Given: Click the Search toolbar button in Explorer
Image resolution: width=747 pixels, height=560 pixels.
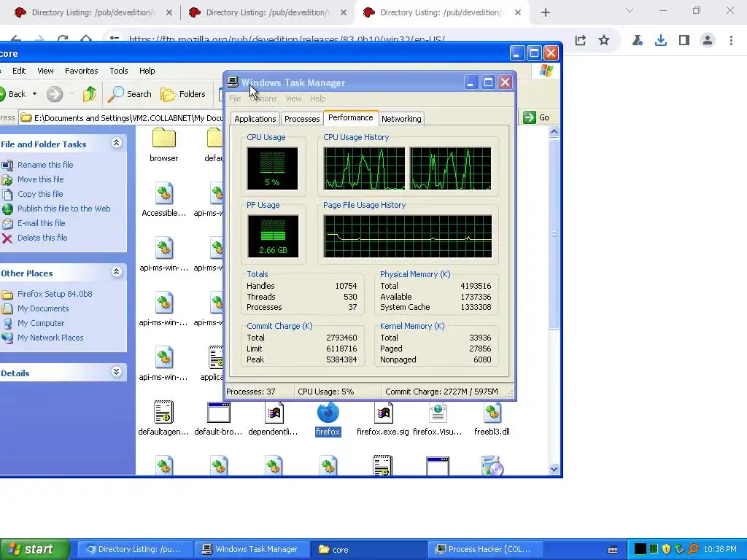Looking at the screenshot, I should (130, 94).
